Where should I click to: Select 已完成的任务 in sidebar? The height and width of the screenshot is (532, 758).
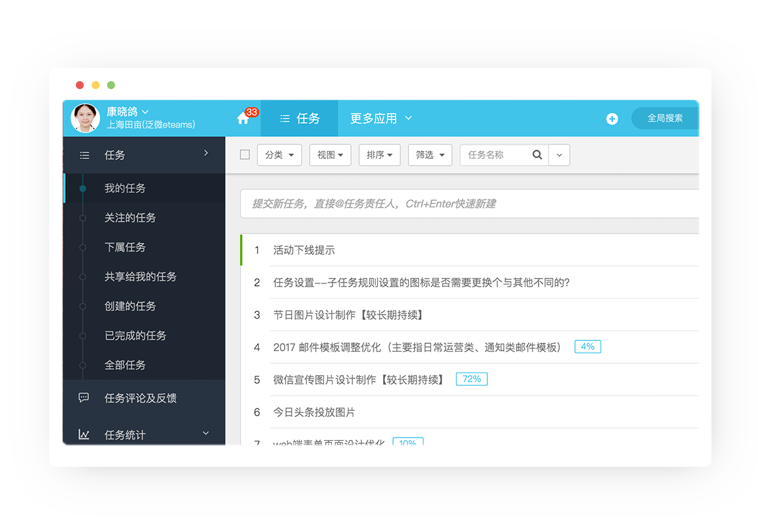coord(136,336)
